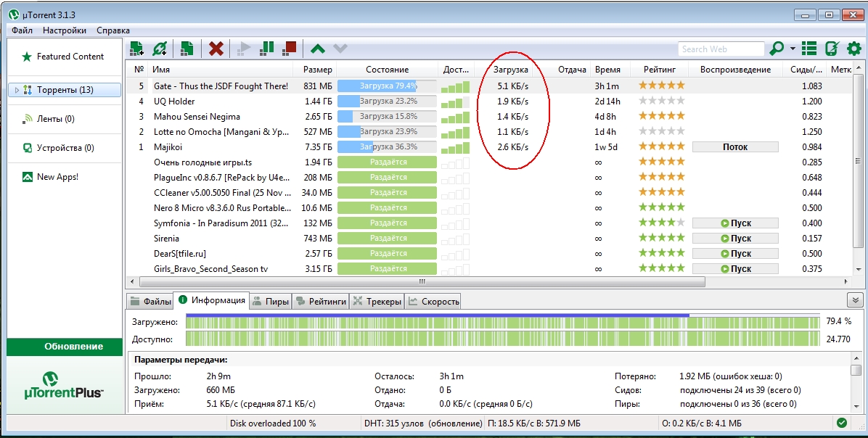Sort by the Имя column header
868x438 pixels.
221,70
